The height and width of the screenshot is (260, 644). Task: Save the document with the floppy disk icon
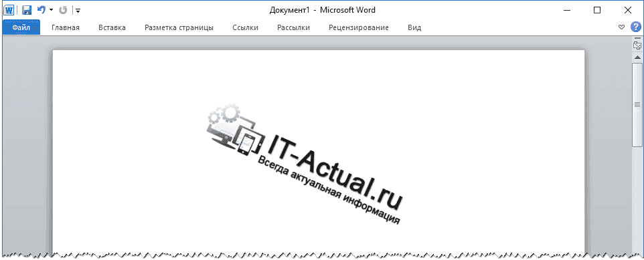[27, 10]
